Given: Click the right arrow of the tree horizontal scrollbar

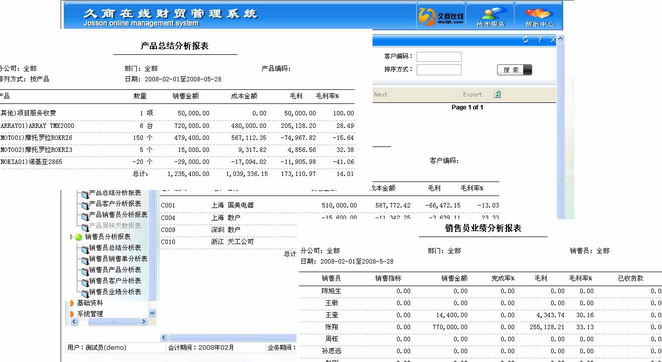Looking at the screenshot, I should pyautogui.click(x=144, y=322).
